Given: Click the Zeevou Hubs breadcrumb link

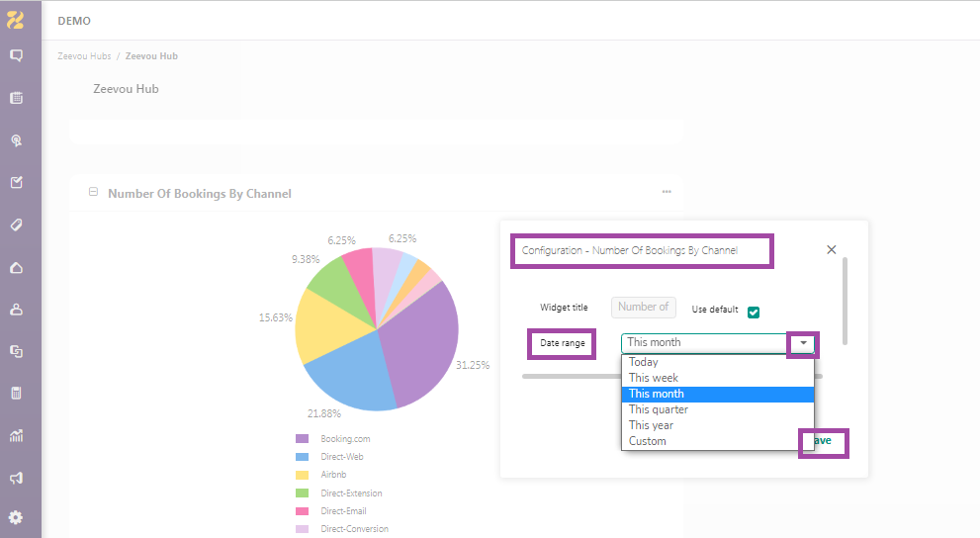Looking at the screenshot, I should pos(84,56).
